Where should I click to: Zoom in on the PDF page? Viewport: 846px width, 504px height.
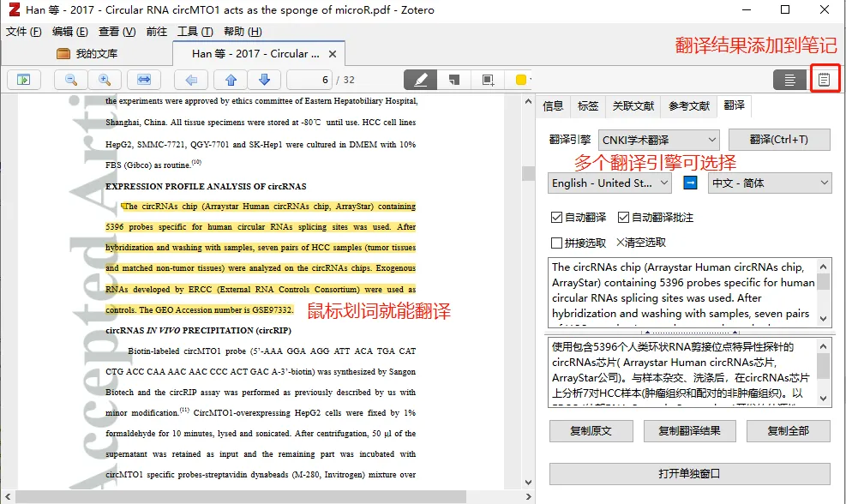[x=105, y=80]
